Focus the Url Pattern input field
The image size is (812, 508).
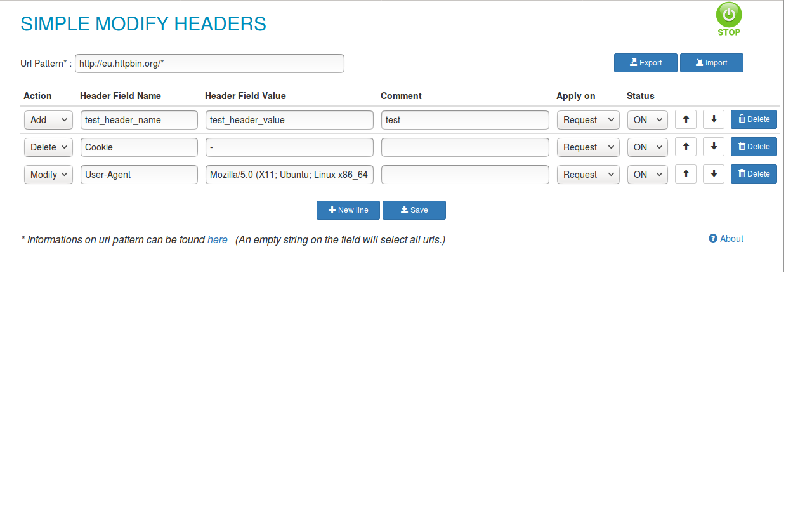209,63
